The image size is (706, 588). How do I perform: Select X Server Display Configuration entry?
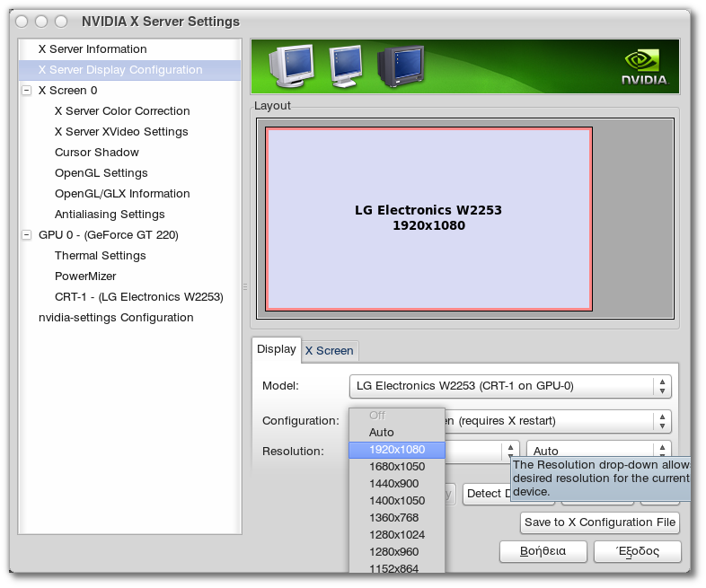pos(129,70)
